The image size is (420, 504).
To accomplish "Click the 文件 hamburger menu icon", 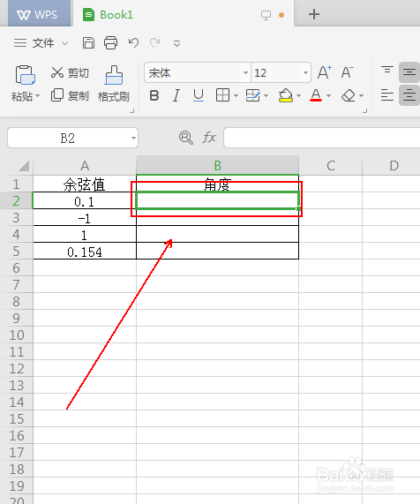I will tap(20, 42).
